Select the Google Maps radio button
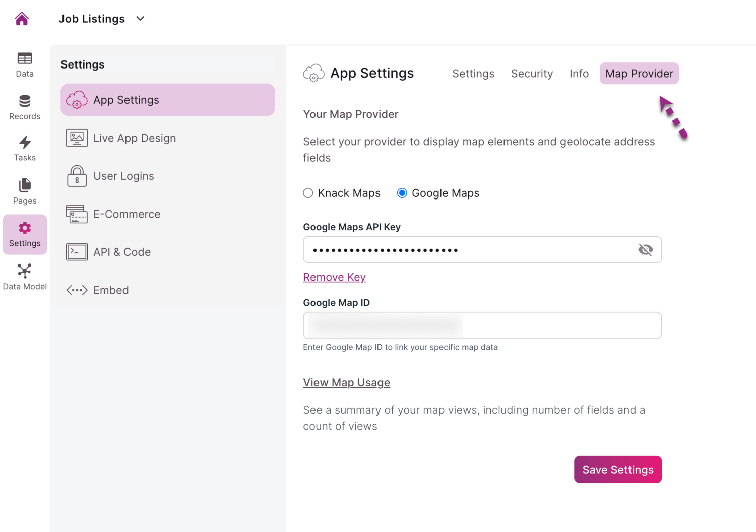 click(x=402, y=193)
